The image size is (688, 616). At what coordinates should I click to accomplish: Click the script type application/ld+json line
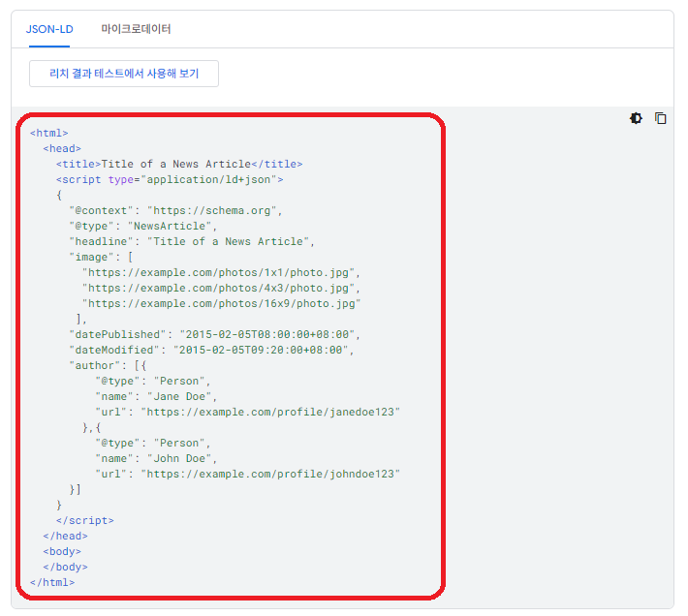click(170, 180)
